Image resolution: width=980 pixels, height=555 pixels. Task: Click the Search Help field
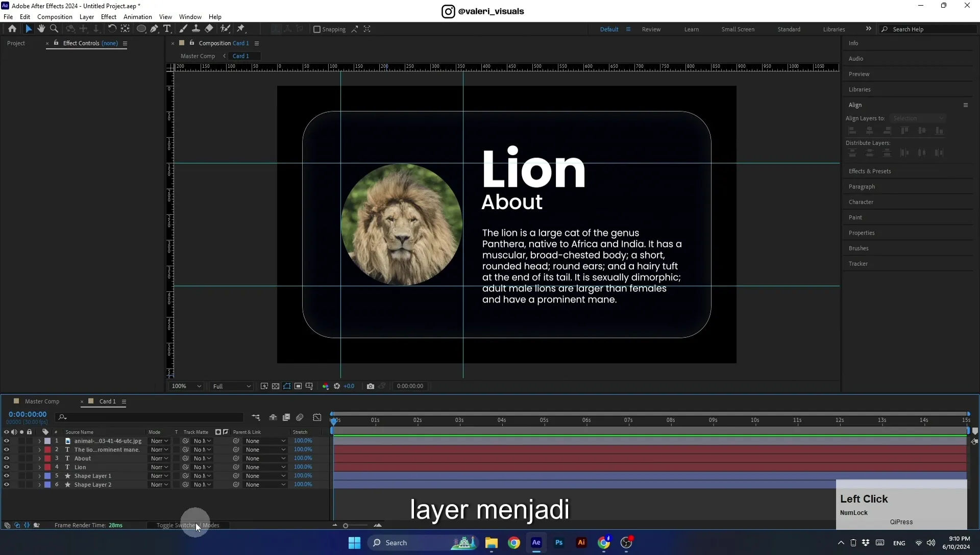click(928, 30)
